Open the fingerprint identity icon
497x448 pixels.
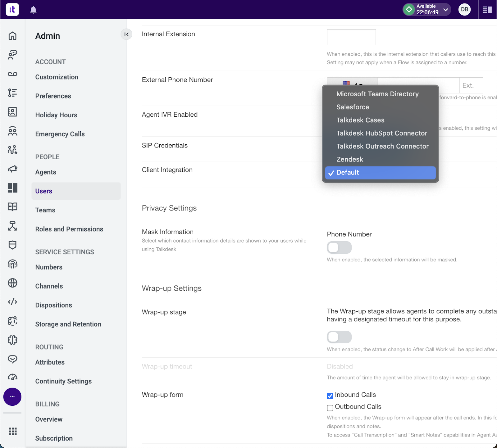12,264
